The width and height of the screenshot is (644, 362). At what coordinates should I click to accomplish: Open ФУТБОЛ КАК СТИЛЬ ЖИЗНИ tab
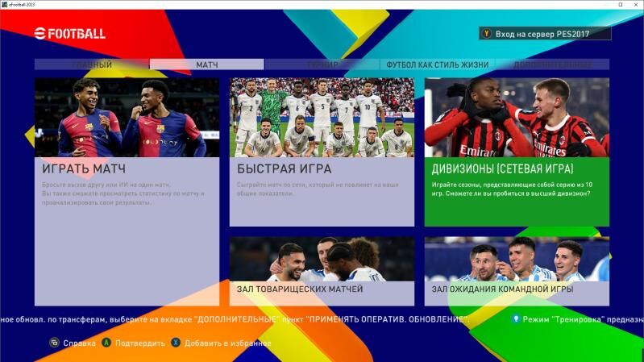[x=437, y=64]
